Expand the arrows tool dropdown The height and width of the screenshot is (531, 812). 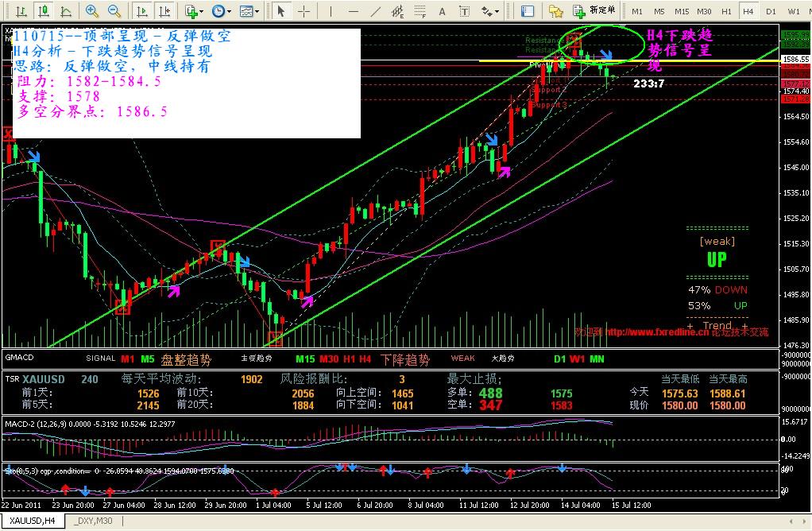coord(497,11)
